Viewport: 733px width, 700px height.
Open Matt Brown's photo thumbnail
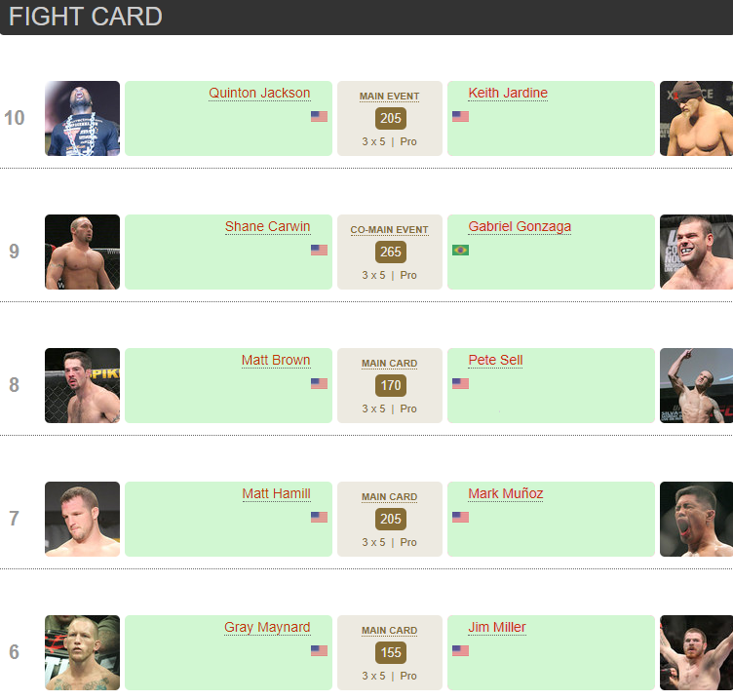tap(82, 385)
